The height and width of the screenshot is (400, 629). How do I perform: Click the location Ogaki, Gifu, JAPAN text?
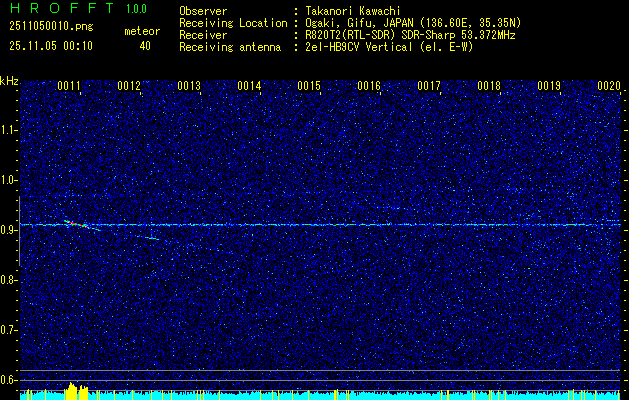coord(413,23)
